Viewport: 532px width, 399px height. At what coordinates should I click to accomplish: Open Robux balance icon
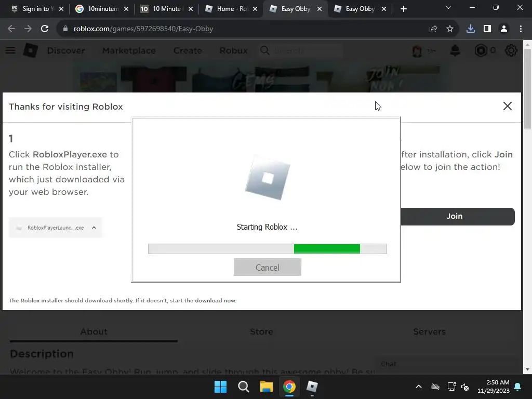point(481,50)
